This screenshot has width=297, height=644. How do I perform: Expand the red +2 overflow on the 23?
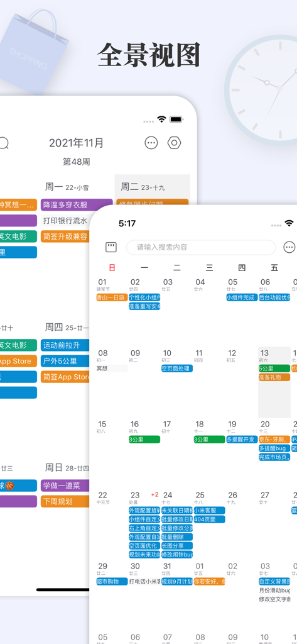coord(154,494)
